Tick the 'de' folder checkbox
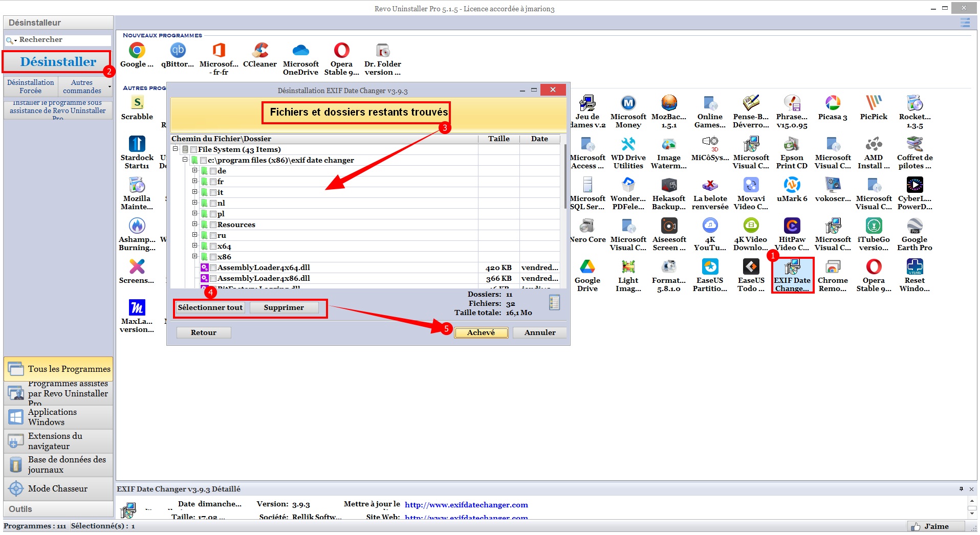 tap(213, 171)
